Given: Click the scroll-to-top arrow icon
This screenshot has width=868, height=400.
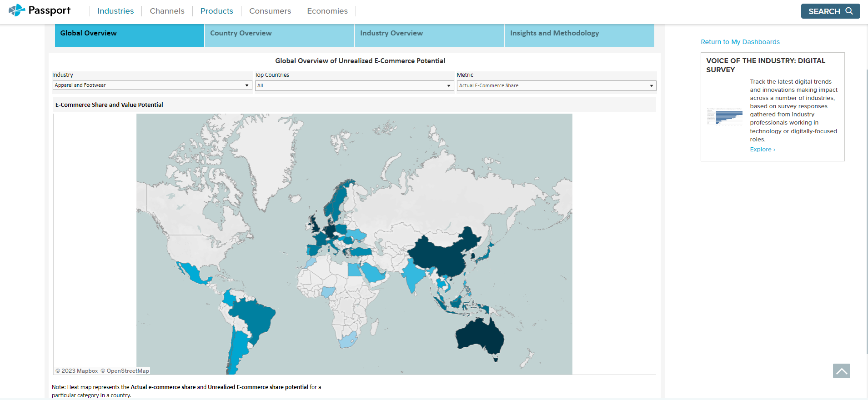Looking at the screenshot, I should [841, 371].
